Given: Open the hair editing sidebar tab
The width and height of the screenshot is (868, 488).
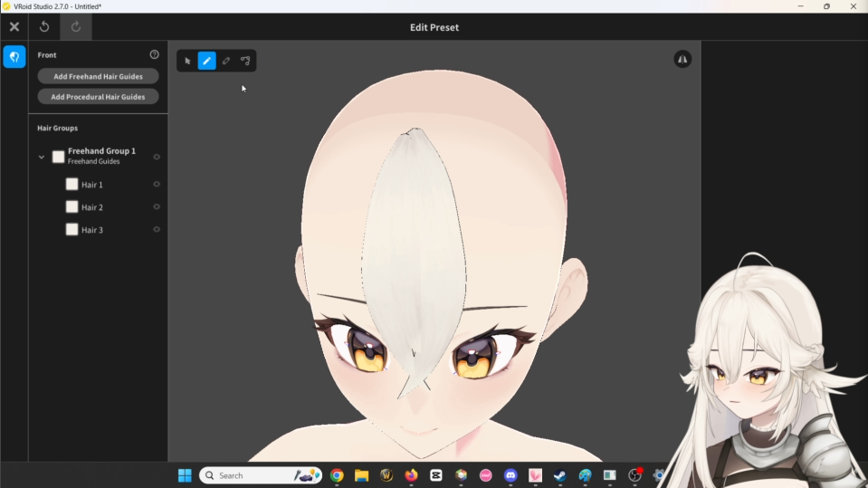Looking at the screenshot, I should (14, 56).
